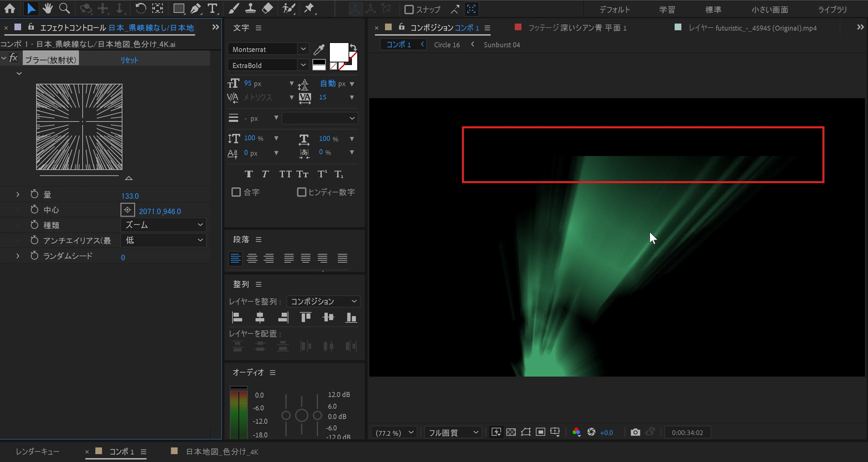Viewport: 868px width, 462px height.
Task: Select the Pen tool
Action: [x=195, y=8]
